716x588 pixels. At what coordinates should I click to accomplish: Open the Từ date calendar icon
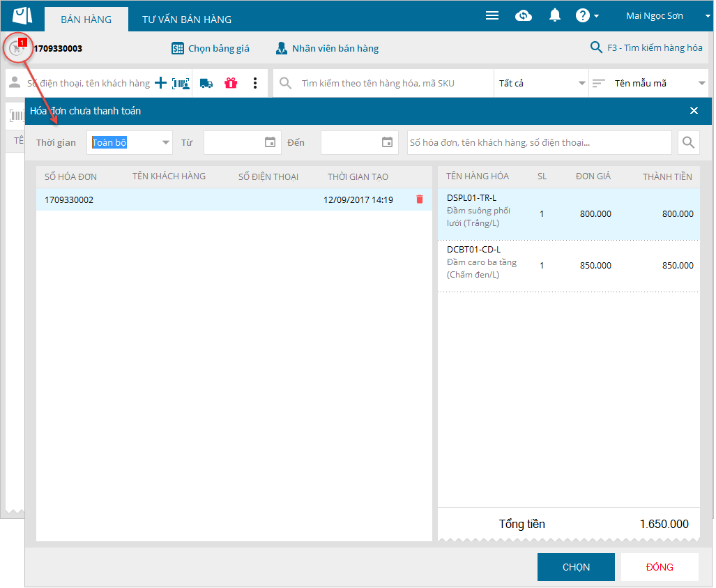click(271, 142)
